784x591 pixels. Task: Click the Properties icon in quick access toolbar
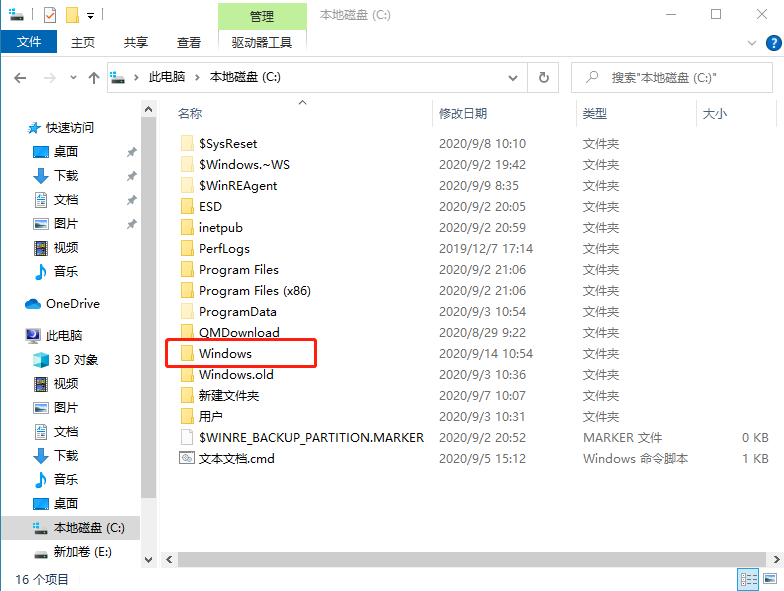click(x=50, y=15)
